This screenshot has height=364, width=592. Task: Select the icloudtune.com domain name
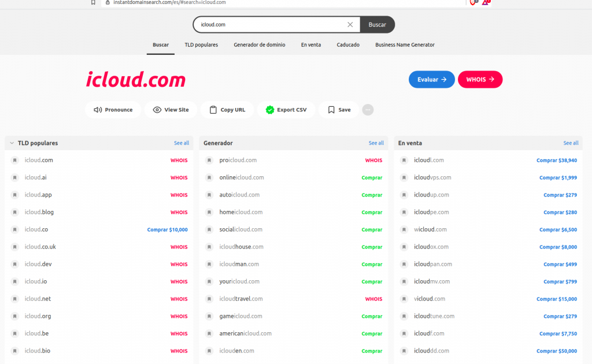pos(434,316)
